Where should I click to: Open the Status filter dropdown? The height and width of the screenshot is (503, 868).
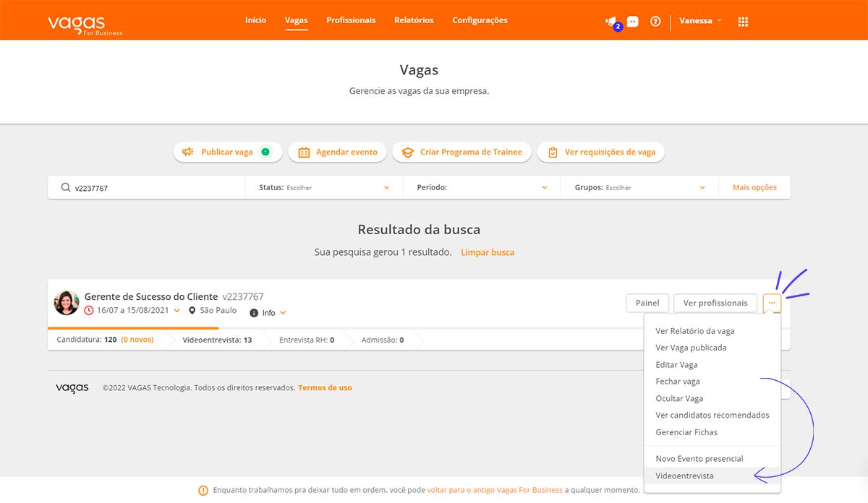click(x=324, y=187)
